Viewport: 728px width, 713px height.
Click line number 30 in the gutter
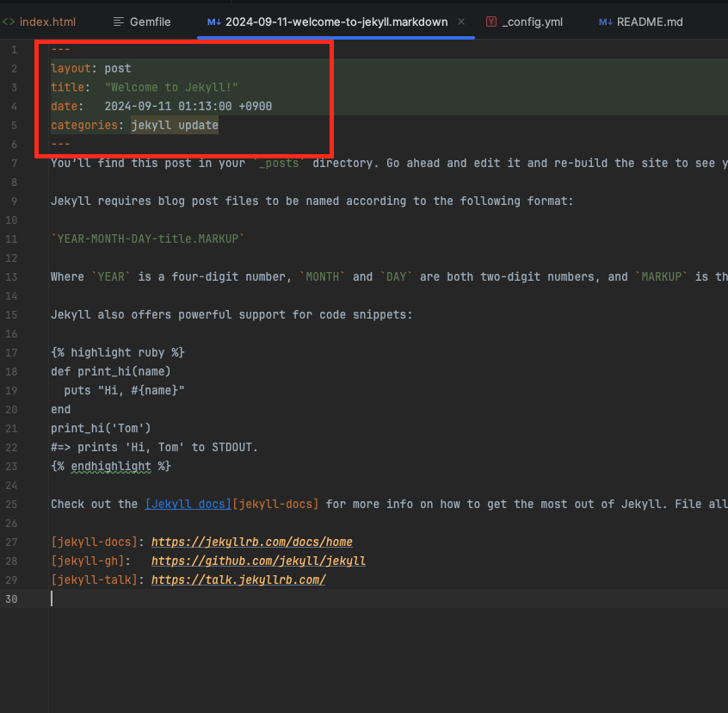(11, 598)
